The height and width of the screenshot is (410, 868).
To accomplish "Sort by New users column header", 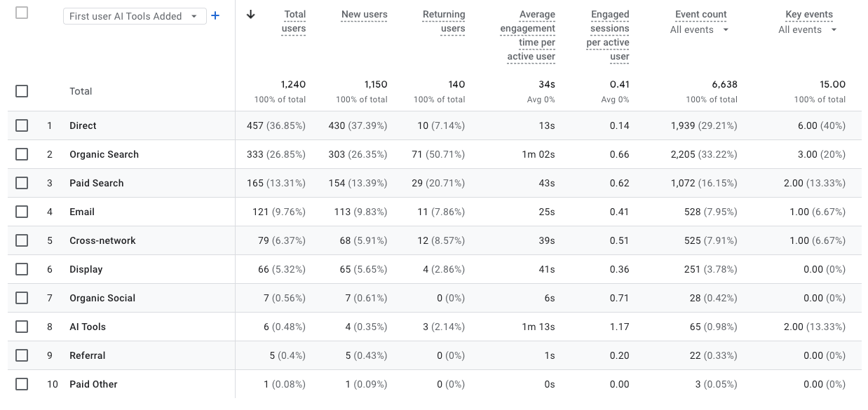I will tap(364, 14).
